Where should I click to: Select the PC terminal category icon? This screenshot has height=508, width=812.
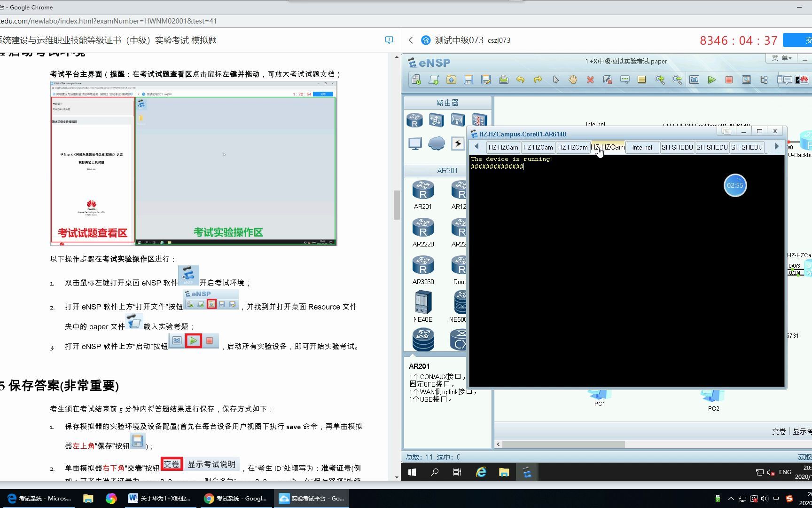coord(414,143)
